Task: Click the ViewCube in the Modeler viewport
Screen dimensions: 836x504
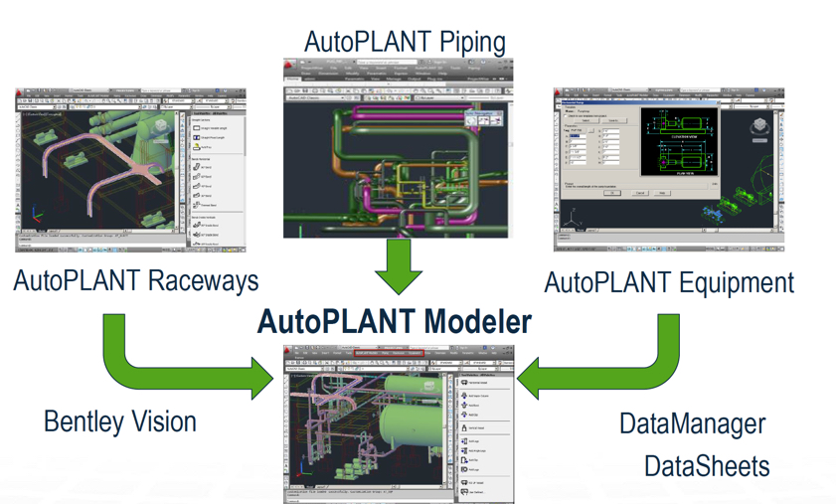Action: click(x=429, y=386)
